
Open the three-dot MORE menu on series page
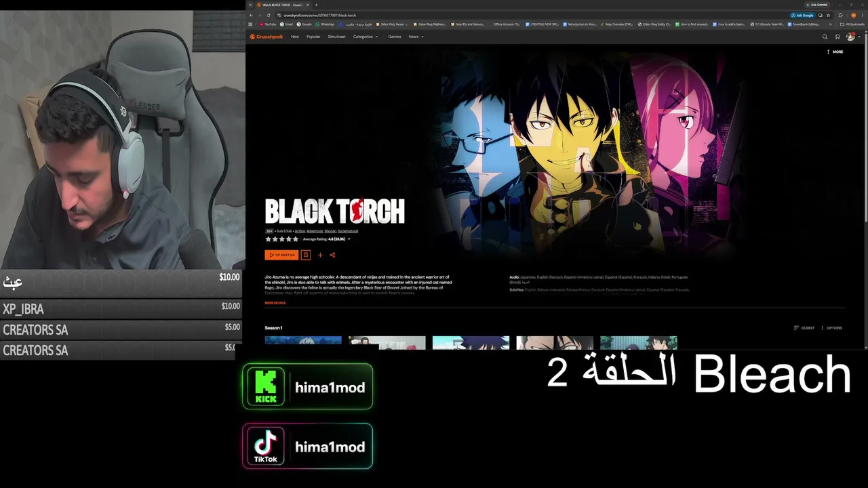coord(835,52)
